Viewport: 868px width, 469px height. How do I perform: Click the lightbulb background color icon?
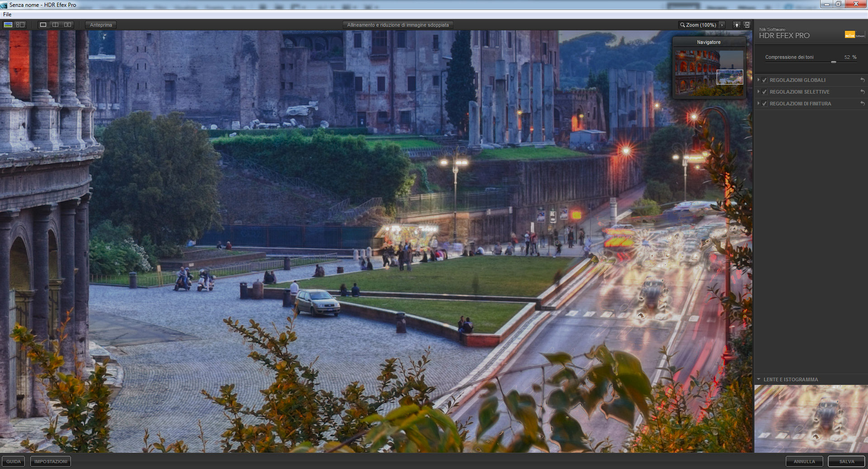736,25
